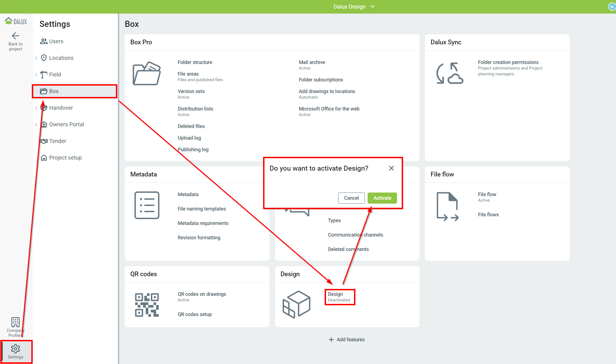Viewport: 616px width, 364px height.
Task: Expand the Locations section
Action: [x=36, y=58]
